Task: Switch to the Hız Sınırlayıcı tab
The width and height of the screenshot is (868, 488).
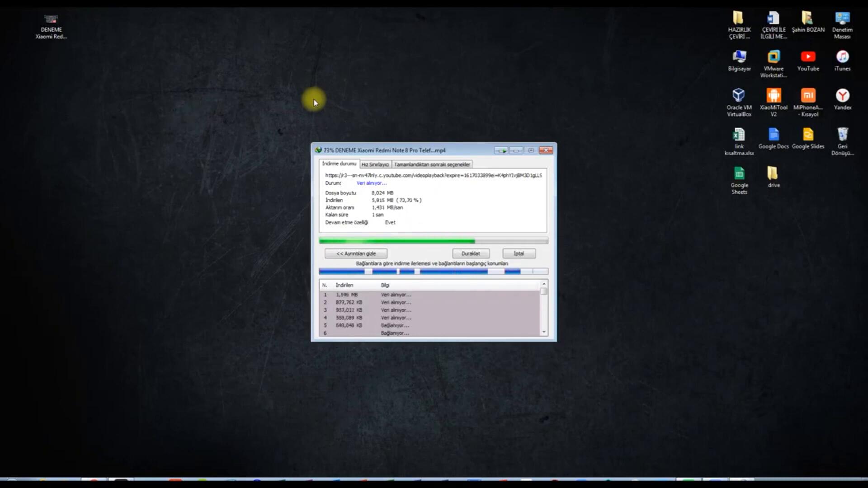Action: (x=375, y=164)
